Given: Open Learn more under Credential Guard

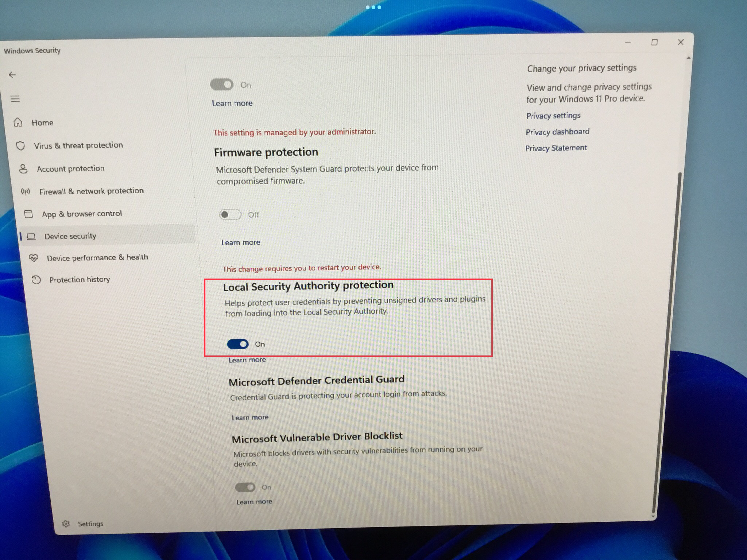Looking at the screenshot, I should (250, 417).
